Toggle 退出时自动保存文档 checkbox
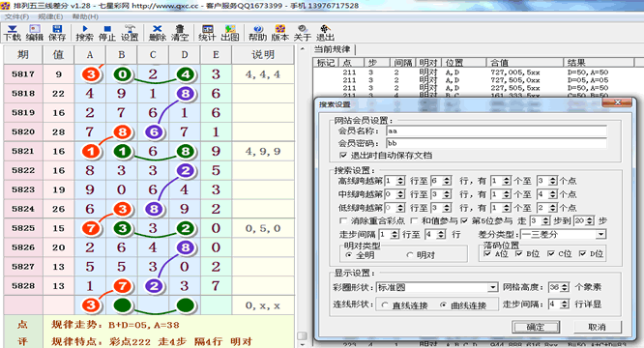The image size is (644, 348). [x=343, y=155]
